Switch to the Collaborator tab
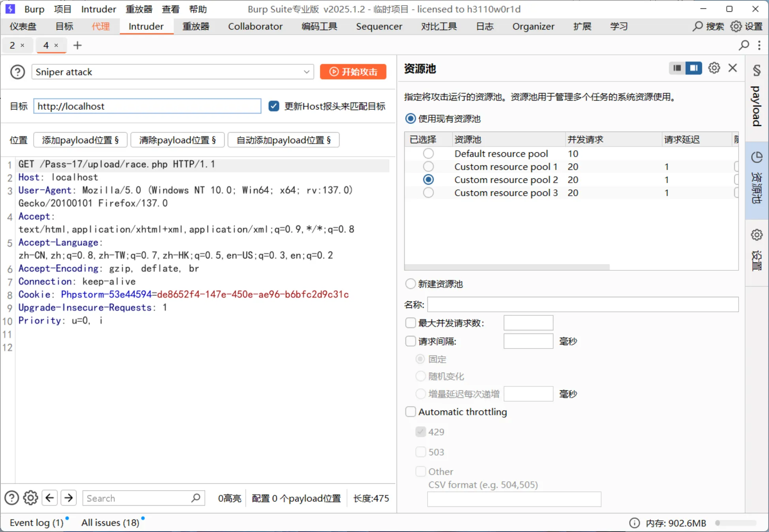The height and width of the screenshot is (532, 769). click(x=255, y=26)
